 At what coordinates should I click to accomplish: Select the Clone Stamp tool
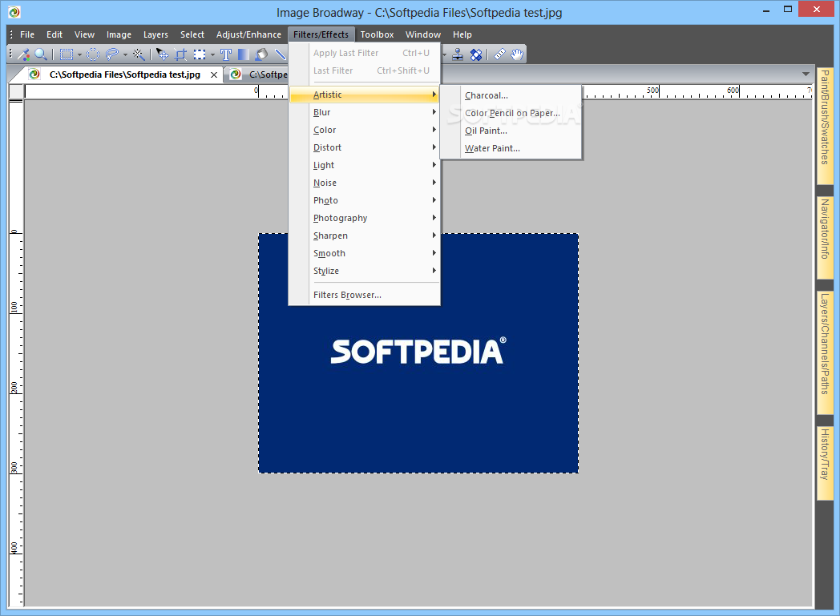coord(458,54)
